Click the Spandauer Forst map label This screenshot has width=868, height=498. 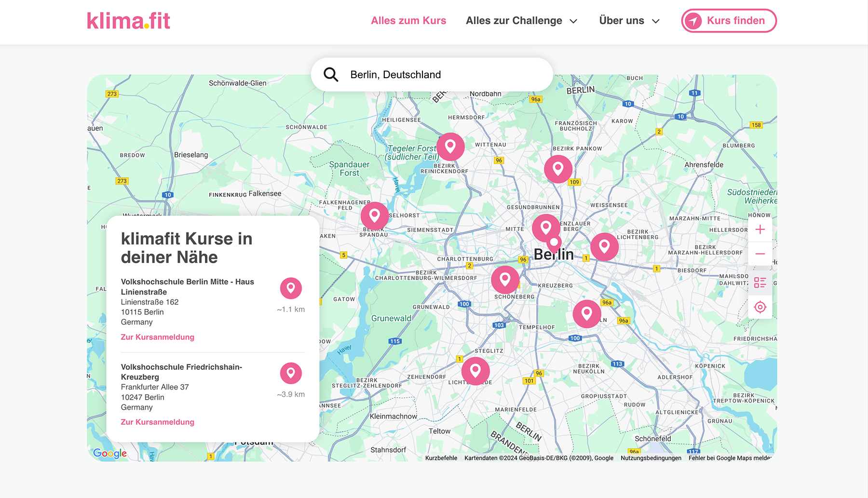tap(349, 169)
